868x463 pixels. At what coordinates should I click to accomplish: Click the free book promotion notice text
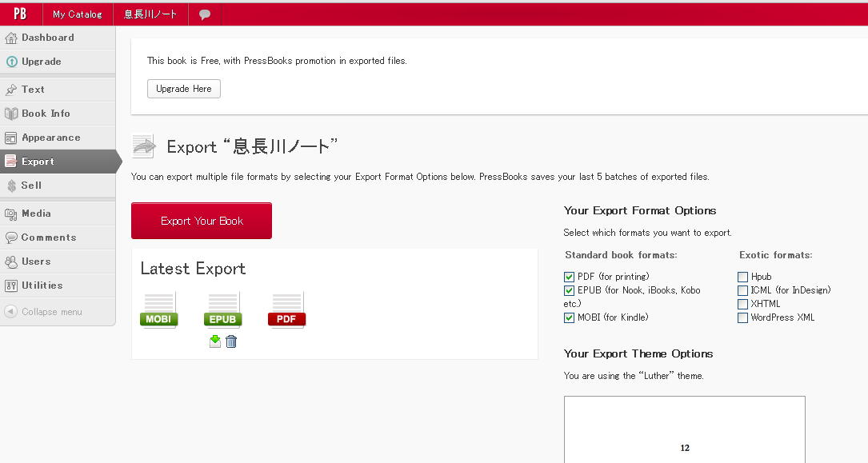point(277,61)
